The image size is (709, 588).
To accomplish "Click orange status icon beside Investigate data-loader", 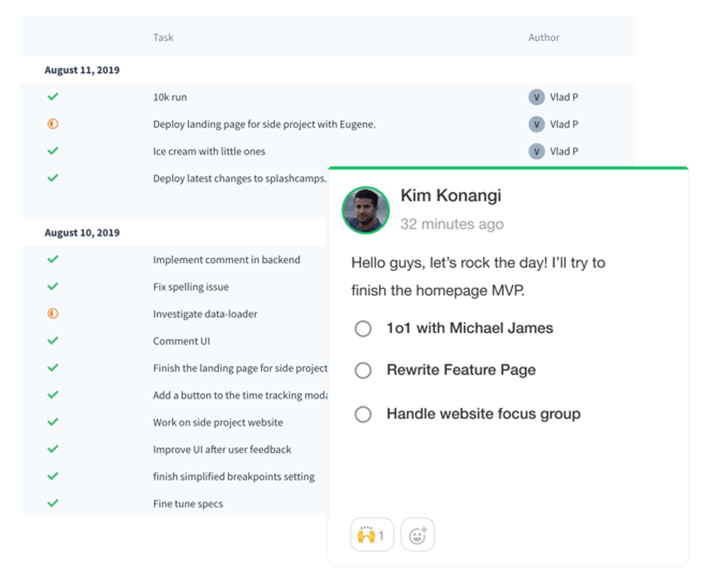I will tap(52, 314).
